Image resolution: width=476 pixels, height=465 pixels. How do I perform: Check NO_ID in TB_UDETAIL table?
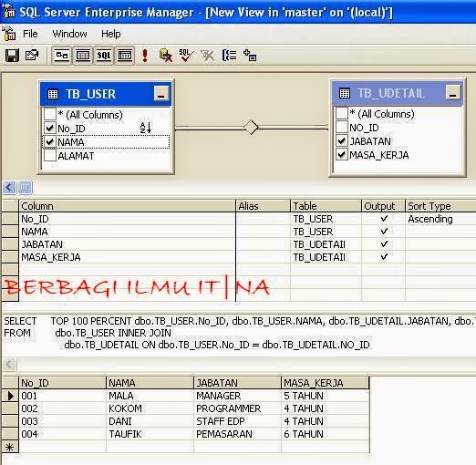tap(342, 127)
